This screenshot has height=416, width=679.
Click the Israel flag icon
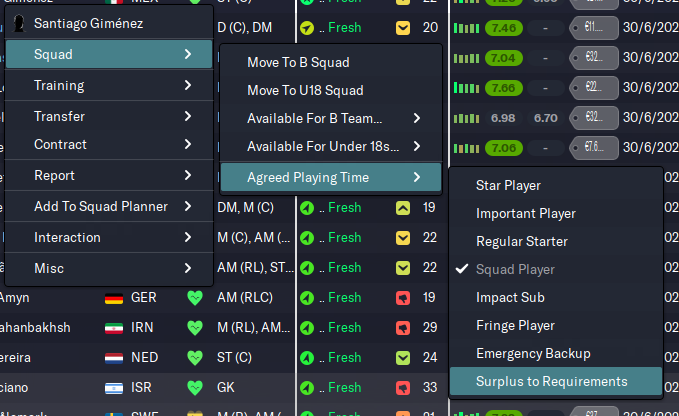click(114, 387)
